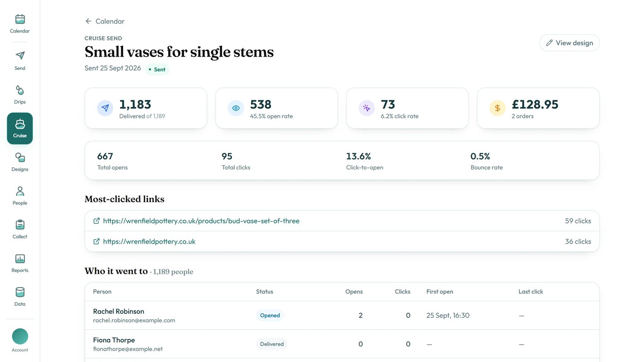Click the eye icon on the open rate card
This screenshot has height=362, width=644.
(236, 108)
